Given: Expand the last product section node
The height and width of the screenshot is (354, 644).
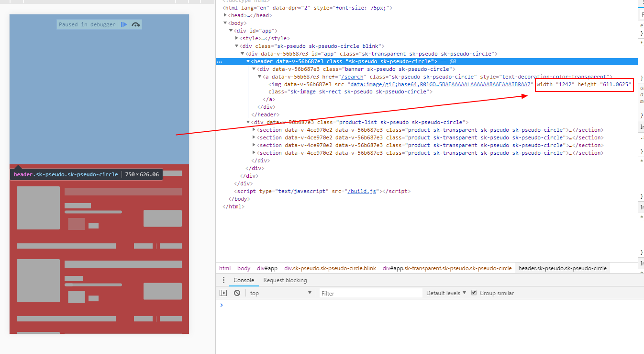Looking at the screenshot, I should pyautogui.click(x=254, y=153).
